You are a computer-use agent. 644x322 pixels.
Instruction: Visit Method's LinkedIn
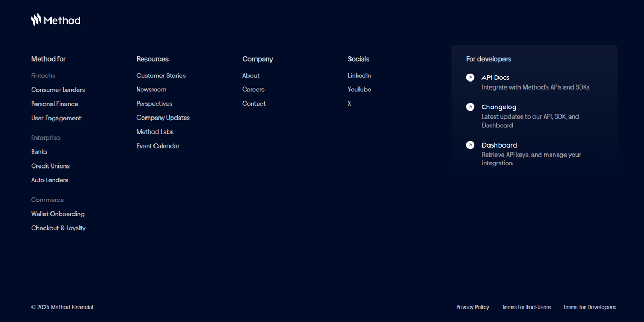(360, 76)
